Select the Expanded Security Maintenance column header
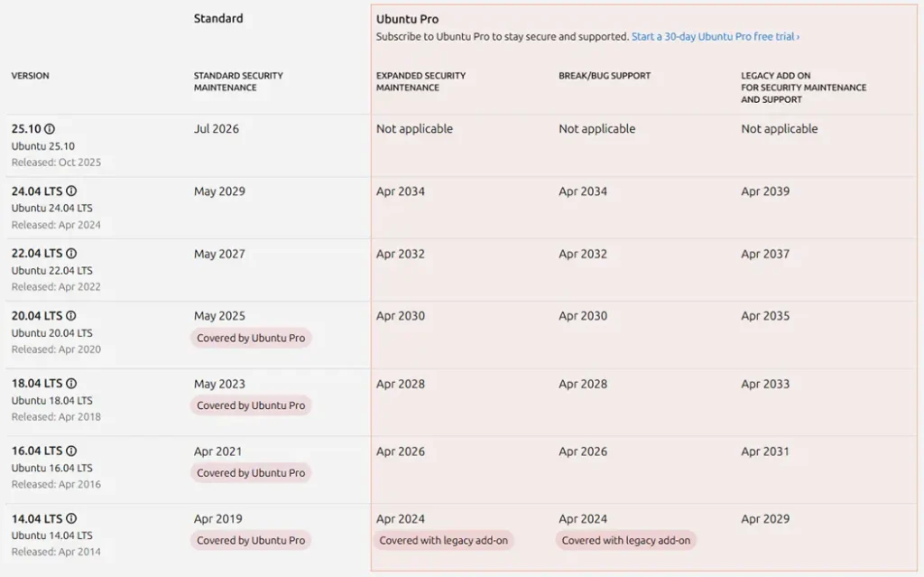Screen dimensions: 924x577 coord(420,81)
